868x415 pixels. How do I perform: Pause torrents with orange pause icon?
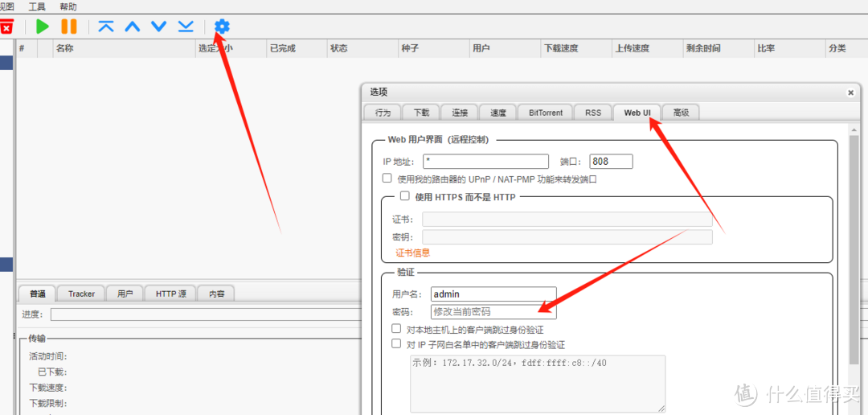point(69,26)
